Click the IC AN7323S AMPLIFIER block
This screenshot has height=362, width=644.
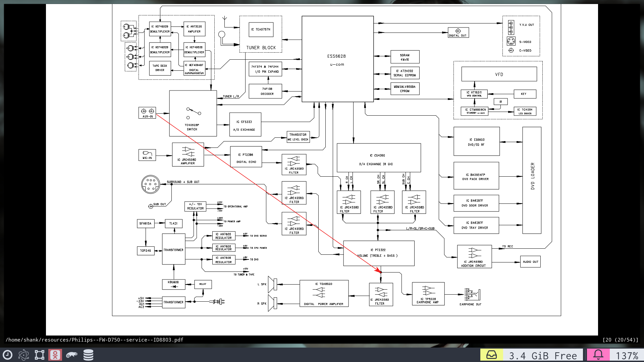click(195, 29)
